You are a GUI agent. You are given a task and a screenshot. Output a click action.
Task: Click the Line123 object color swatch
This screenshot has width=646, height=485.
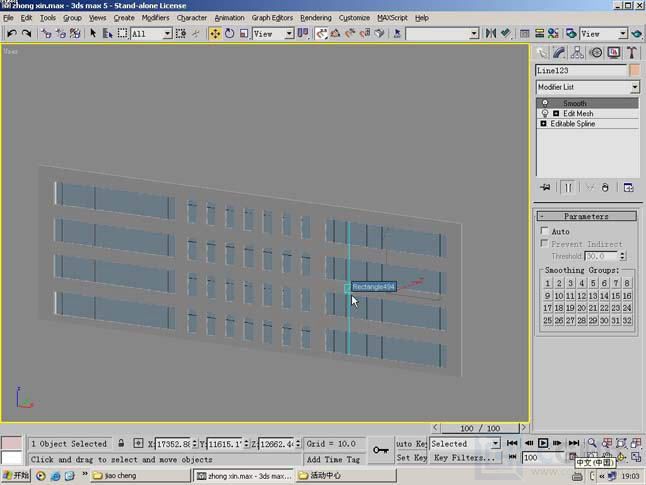[635, 70]
